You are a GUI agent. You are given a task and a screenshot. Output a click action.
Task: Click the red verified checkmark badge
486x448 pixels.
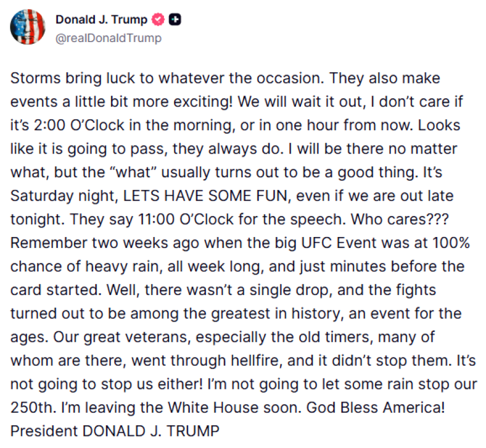point(158,19)
